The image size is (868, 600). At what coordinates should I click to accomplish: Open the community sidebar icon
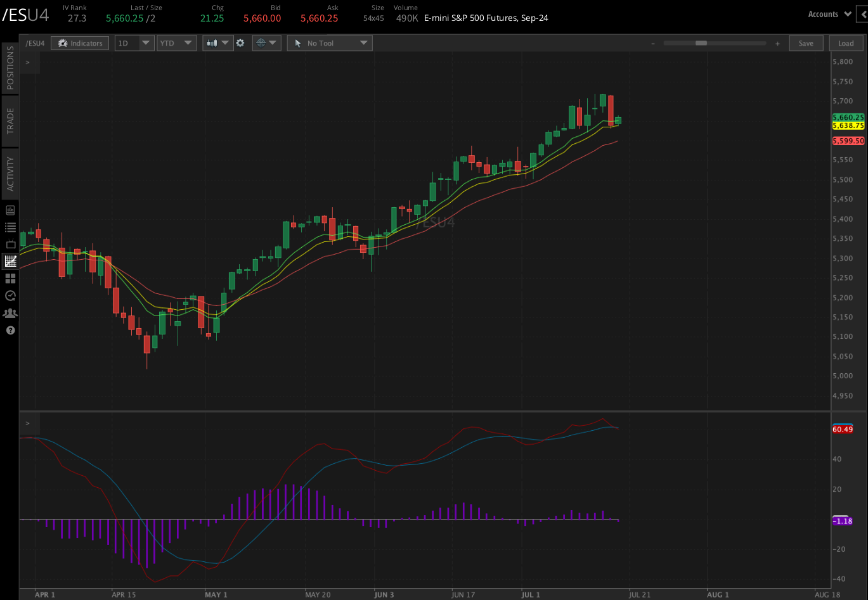pos(10,312)
